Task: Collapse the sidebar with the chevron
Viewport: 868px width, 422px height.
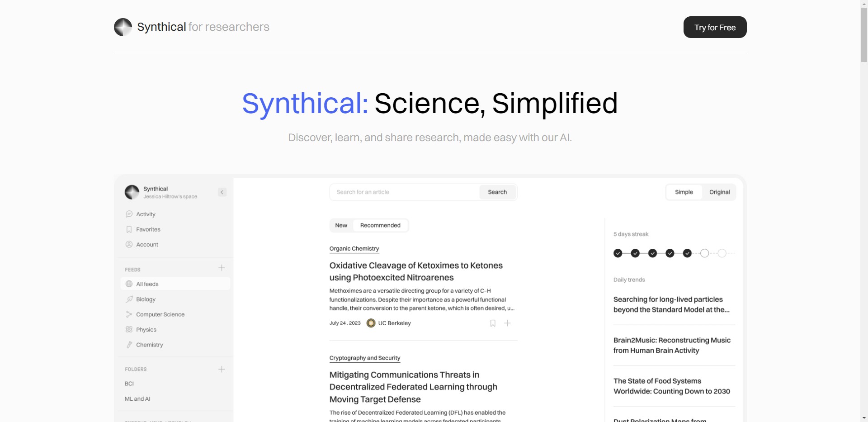Action: pyautogui.click(x=222, y=192)
